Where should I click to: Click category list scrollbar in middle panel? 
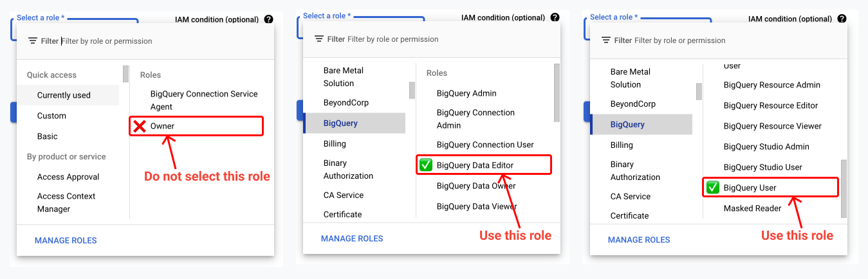click(x=412, y=91)
